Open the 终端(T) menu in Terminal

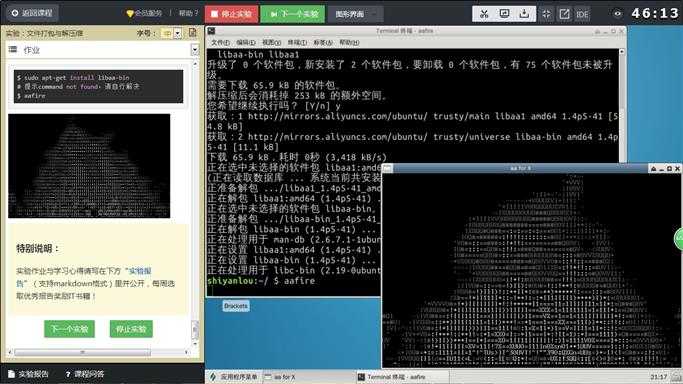297,42
